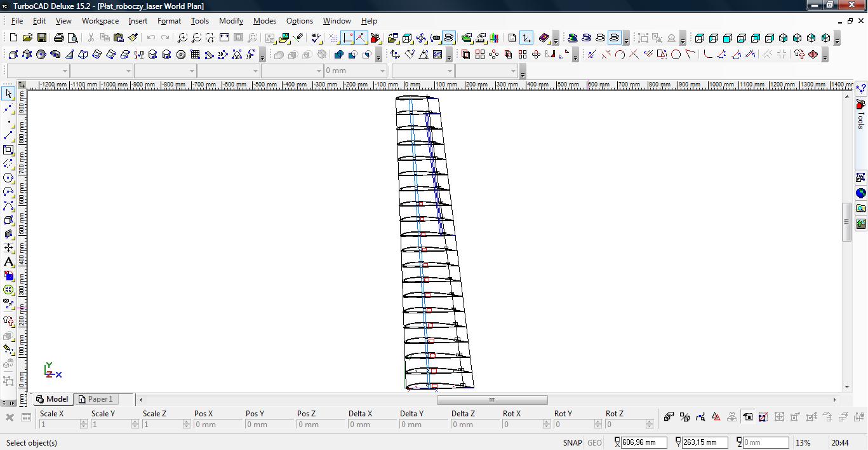Viewport: 868px width, 450px height.
Task: Toggle GEO mode in status bar
Action: tap(594, 443)
